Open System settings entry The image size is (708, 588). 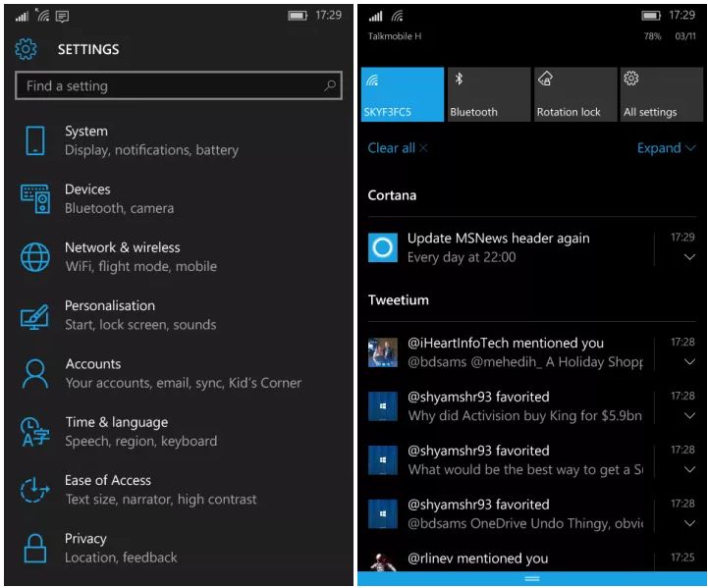(x=179, y=140)
